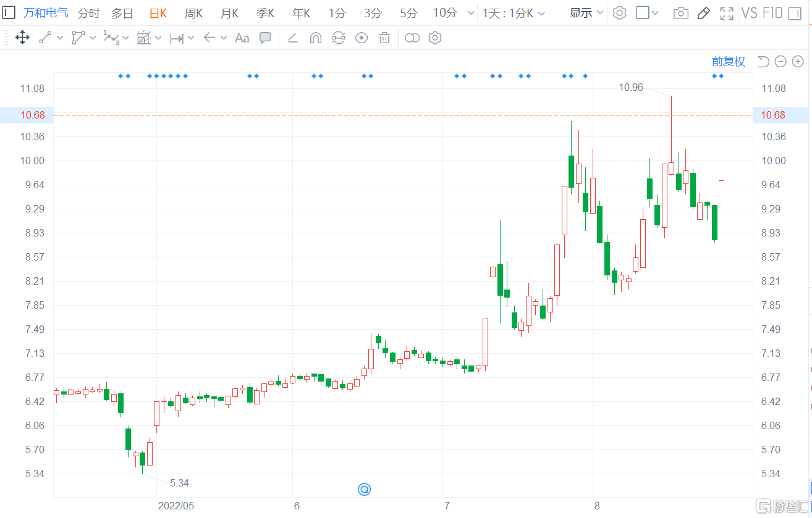Toggle the left sidebar panel icon
Viewport: 812px width, 518px height.
tap(9, 12)
